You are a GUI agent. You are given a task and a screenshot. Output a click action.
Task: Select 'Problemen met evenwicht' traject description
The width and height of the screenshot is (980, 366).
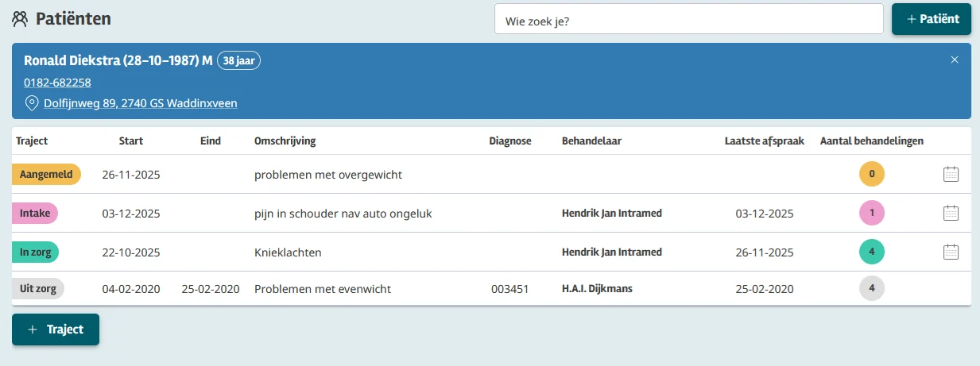coord(322,289)
